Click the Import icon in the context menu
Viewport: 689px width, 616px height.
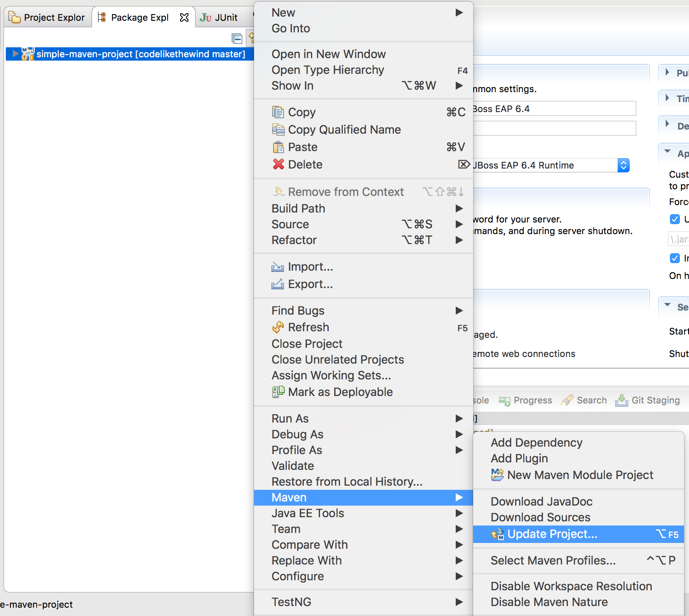pyautogui.click(x=279, y=266)
